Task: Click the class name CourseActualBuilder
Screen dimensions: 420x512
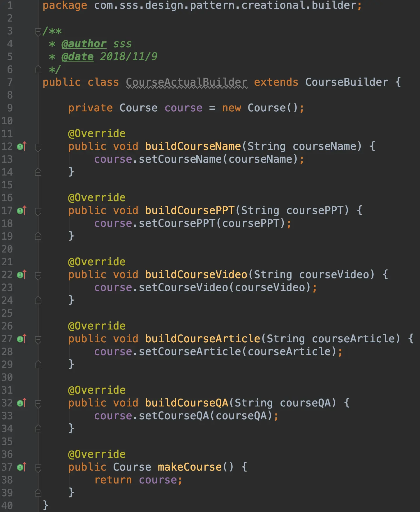Action: [x=187, y=82]
